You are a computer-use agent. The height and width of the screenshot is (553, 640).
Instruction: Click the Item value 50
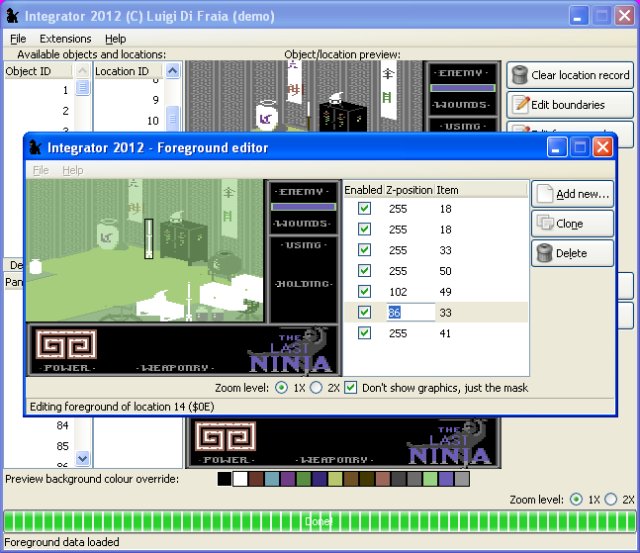445,271
